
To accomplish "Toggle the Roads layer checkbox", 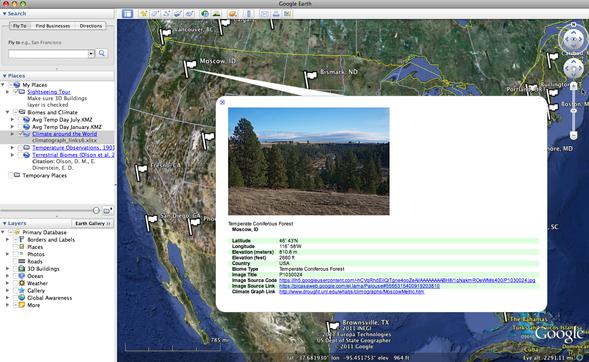I will pos(16,261).
